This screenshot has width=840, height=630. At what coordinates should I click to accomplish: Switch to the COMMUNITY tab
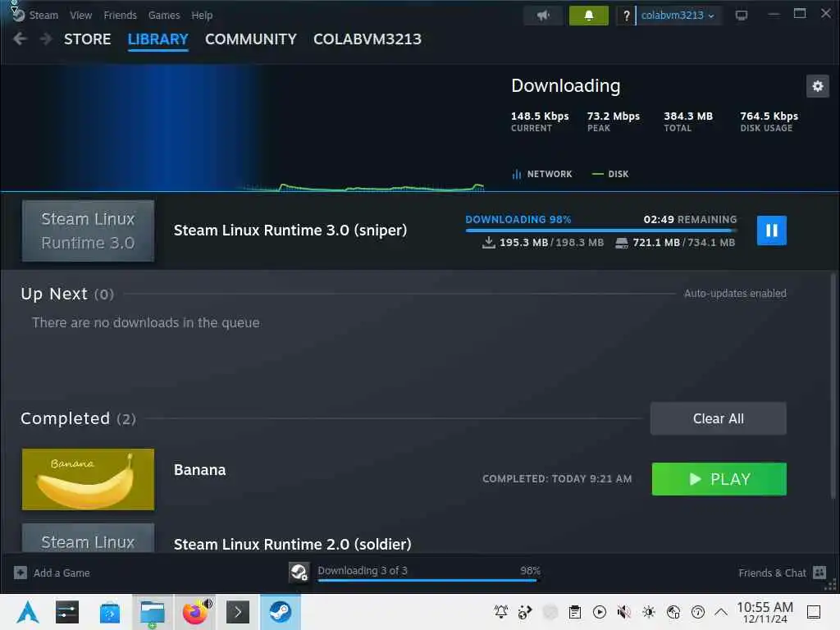tap(251, 39)
